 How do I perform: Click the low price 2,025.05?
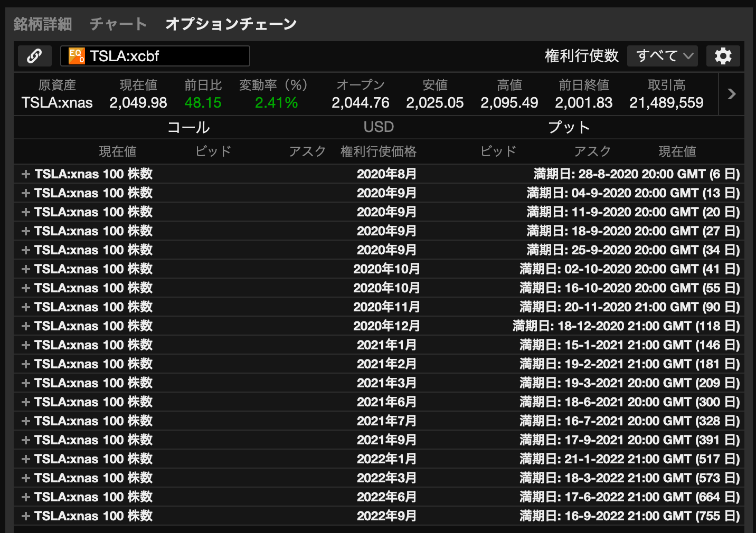coord(435,103)
